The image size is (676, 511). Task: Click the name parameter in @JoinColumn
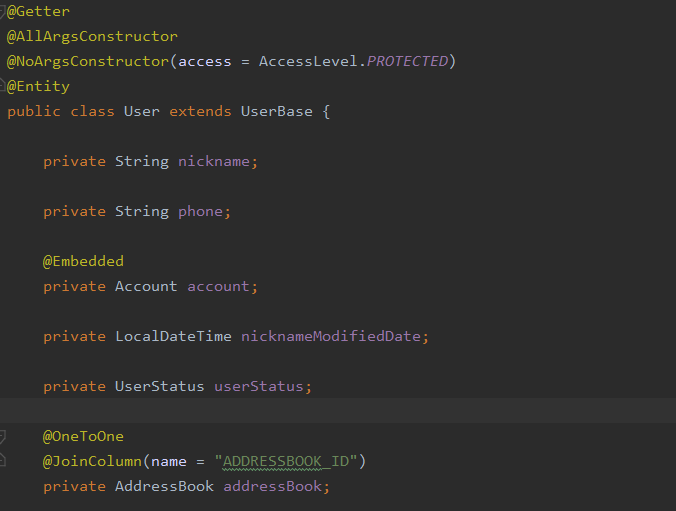pos(169,462)
